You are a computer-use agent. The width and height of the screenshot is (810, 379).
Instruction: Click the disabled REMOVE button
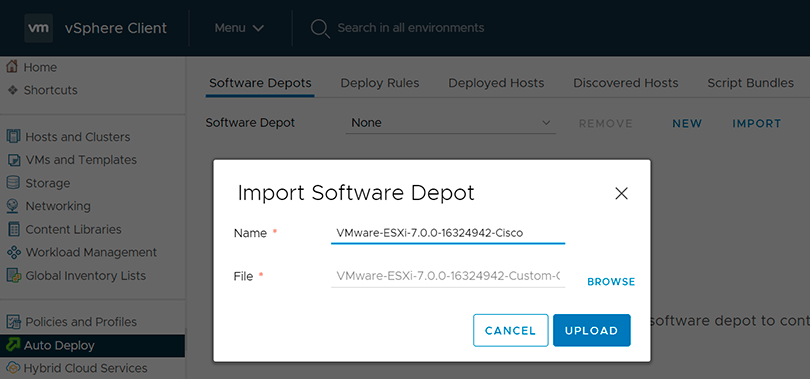tap(605, 123)
